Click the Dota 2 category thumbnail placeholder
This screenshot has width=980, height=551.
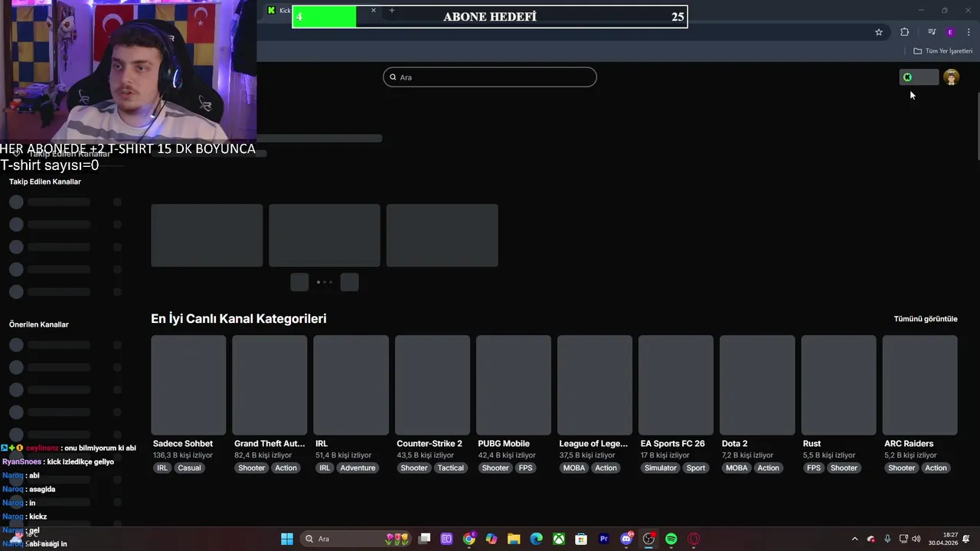pyautogui.click(x=757, y=385)
